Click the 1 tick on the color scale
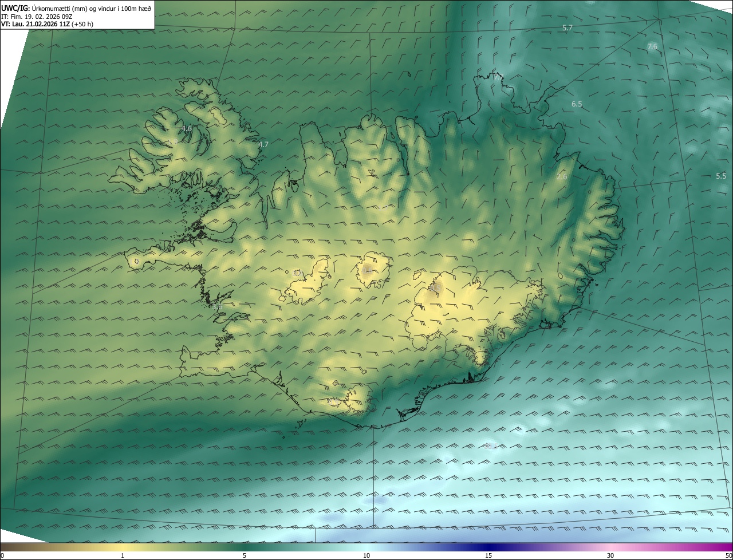 pyautogui.click(x=123, y=555)
